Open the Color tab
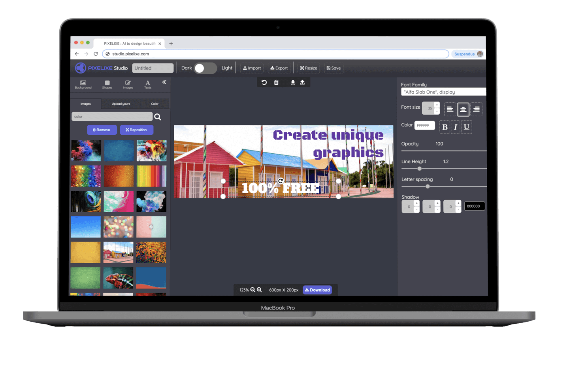The width and height of the screenshot is (569, 392). coord(155,104)
